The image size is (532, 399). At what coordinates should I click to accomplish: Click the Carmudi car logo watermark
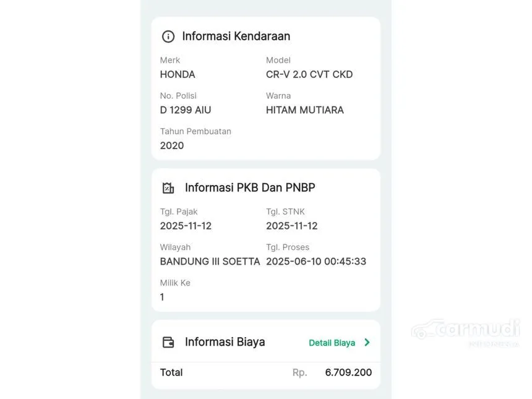click(x=465, y=332)
